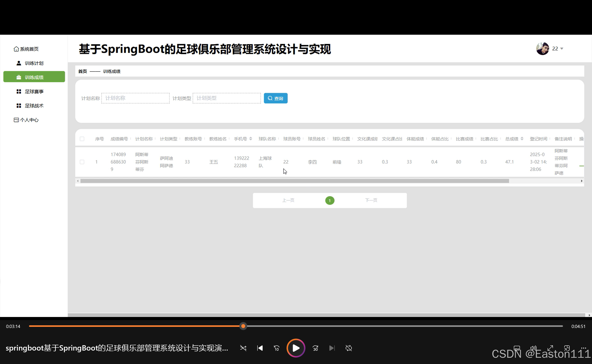Enter fullscreen with arrows icon
The width and height of the screenshot is (592, 364).
coord(550,348)
